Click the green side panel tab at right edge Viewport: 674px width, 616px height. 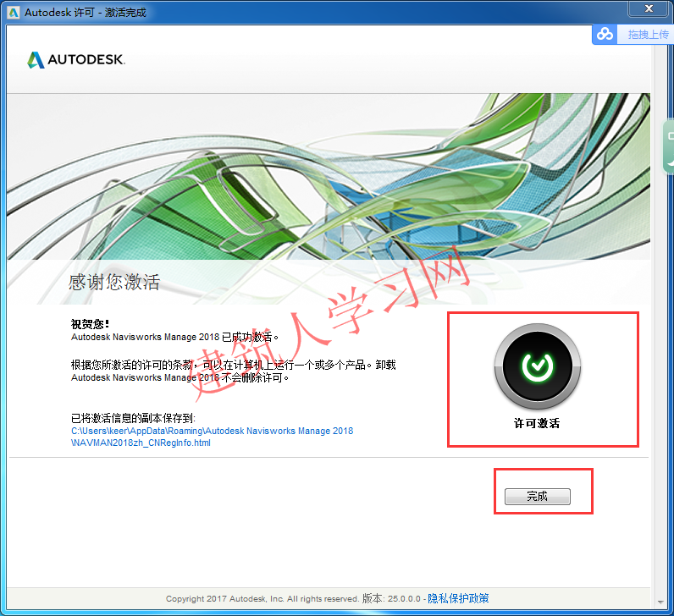tap(668, 147)
